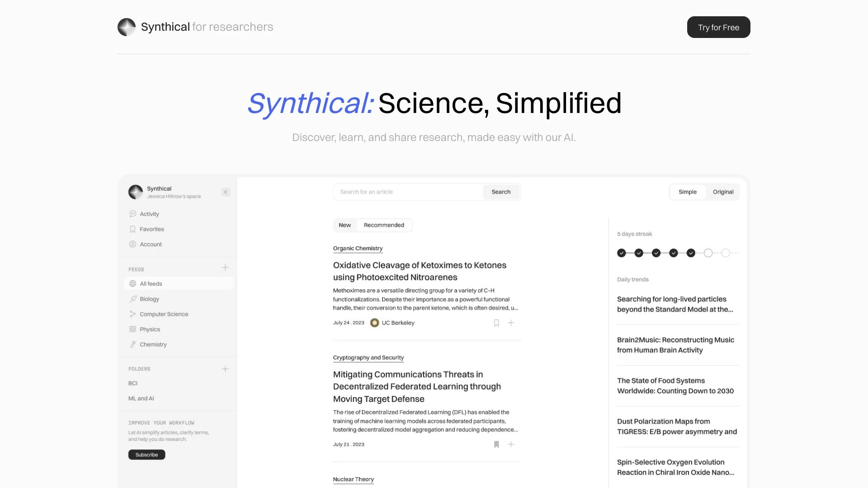Click the Activity icon in sidebar

(x=132, y=213)
